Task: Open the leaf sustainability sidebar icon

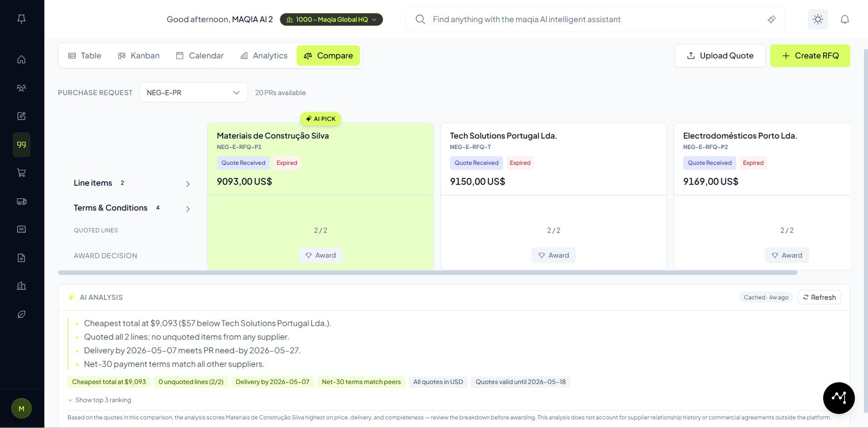Action: pyautogui.click(x=21, y=314)
